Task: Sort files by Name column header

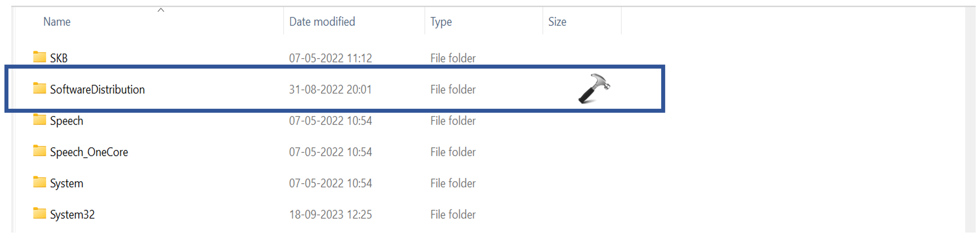Action: tap(57, 22)
